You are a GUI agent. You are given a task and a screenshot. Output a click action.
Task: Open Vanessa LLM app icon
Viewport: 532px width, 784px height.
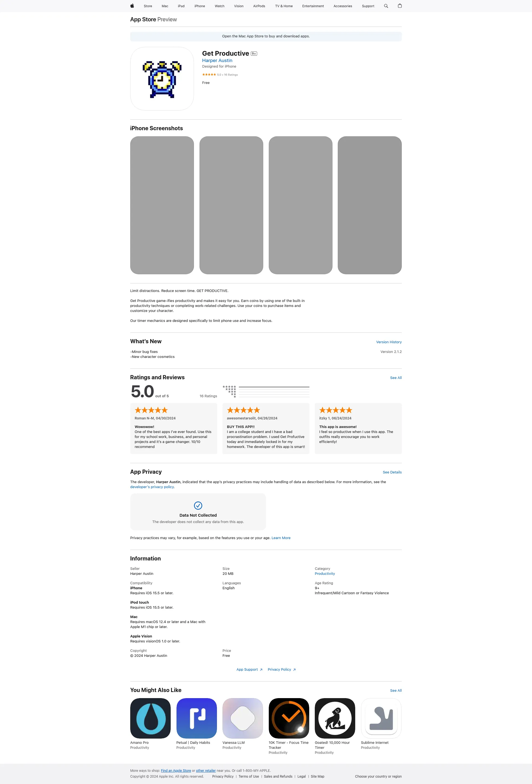click(242, 718)
